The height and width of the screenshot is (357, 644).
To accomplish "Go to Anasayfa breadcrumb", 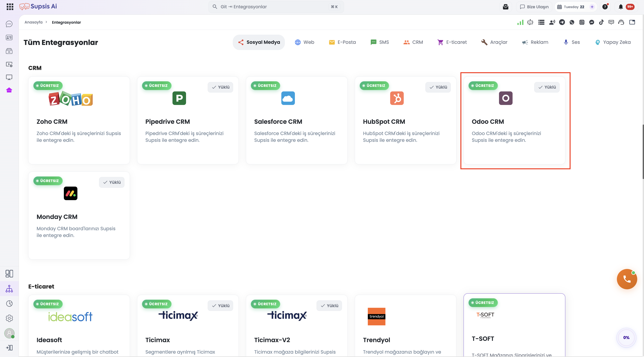I will coord(34,22).
